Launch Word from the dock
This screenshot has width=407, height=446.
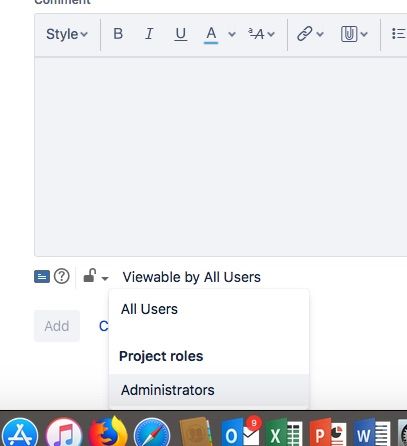[x=372, y=433]
